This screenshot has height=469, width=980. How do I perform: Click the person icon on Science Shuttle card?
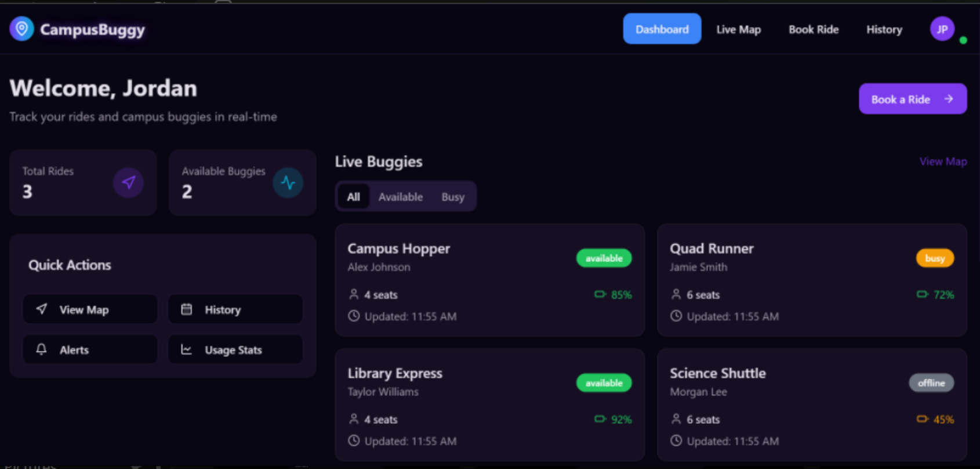coord(676,419)
